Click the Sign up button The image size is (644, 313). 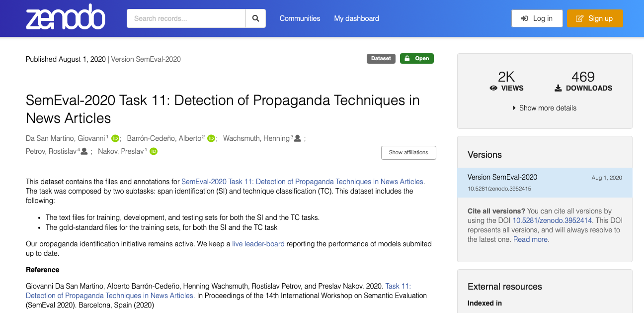[595, 18]
